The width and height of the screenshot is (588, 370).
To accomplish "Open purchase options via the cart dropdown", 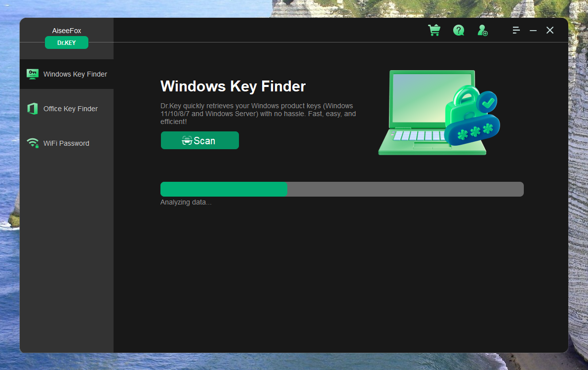I will pyautogui.click(x=434, y=30).
